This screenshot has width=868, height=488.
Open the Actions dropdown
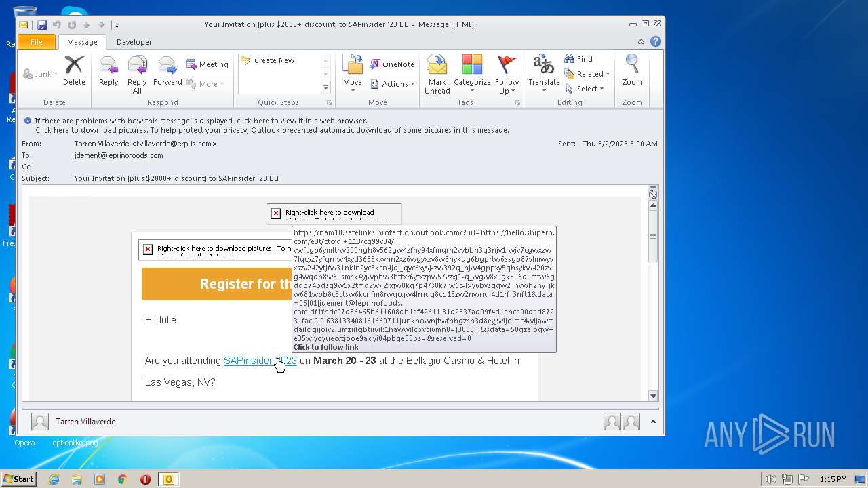click(x=393, y=84)
